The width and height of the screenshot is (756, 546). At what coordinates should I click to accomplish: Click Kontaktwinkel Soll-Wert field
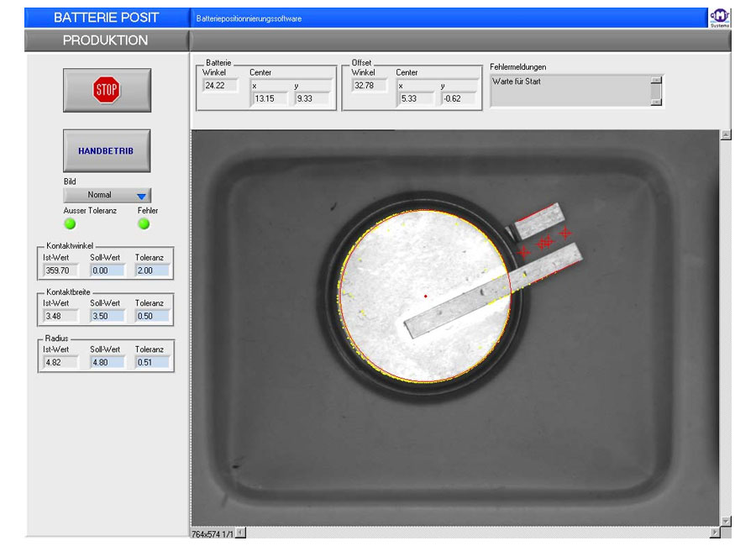107,270
